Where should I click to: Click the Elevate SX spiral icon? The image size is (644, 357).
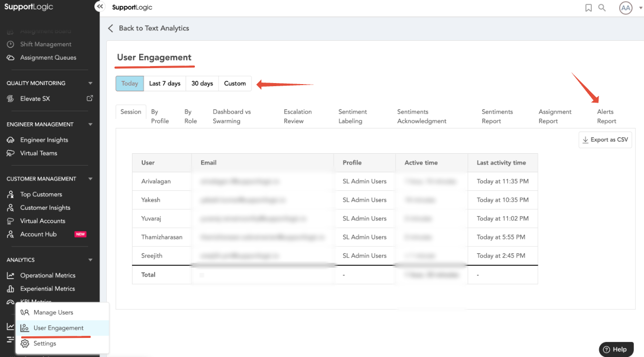[x=10, y=99]
